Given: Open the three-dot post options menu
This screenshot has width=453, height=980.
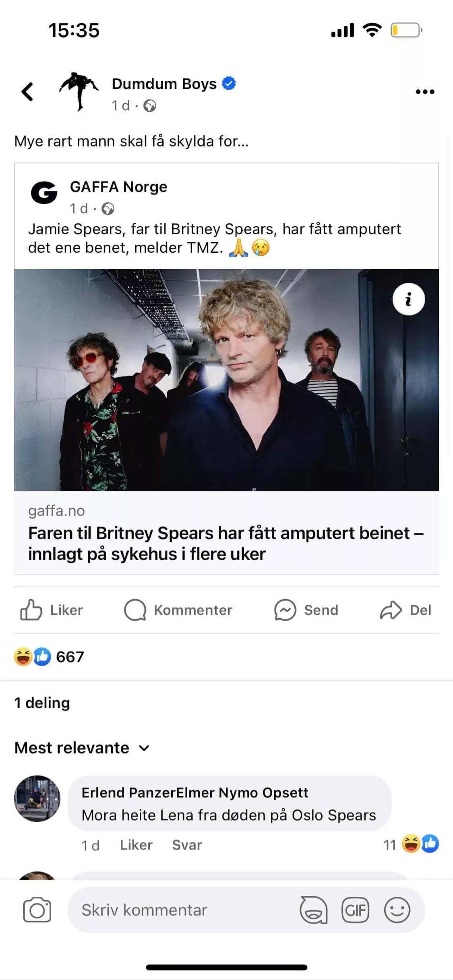Looking at the screenshot, I should tap(425, 92).
